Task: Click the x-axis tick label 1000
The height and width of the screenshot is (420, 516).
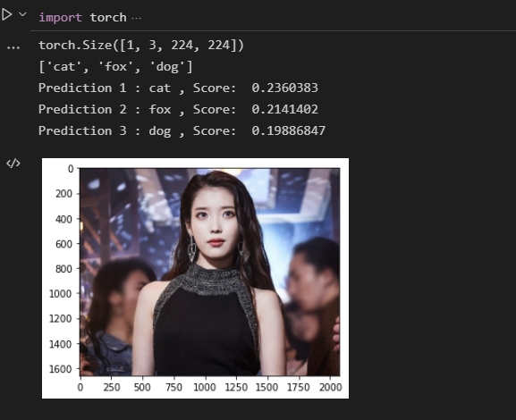Action: point(205,388)
